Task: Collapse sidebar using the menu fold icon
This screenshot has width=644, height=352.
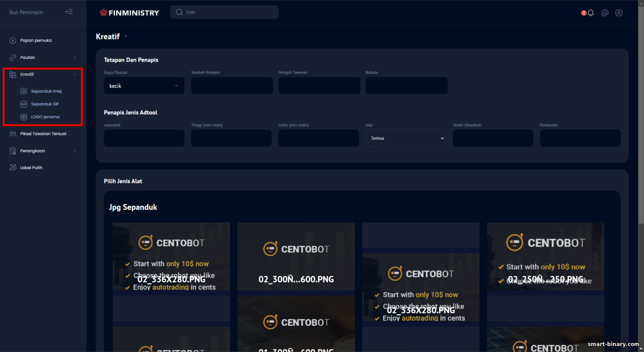Action: 69,12
